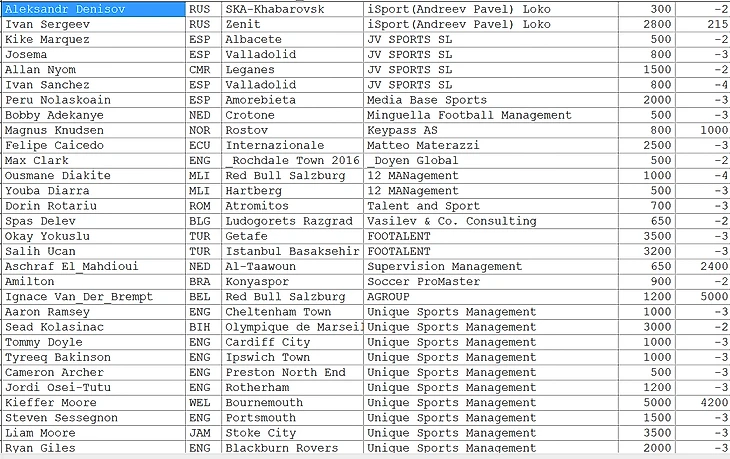Select Allan Nyom in the list
Screen dimensions: 730x459
(x=94, y=70)
